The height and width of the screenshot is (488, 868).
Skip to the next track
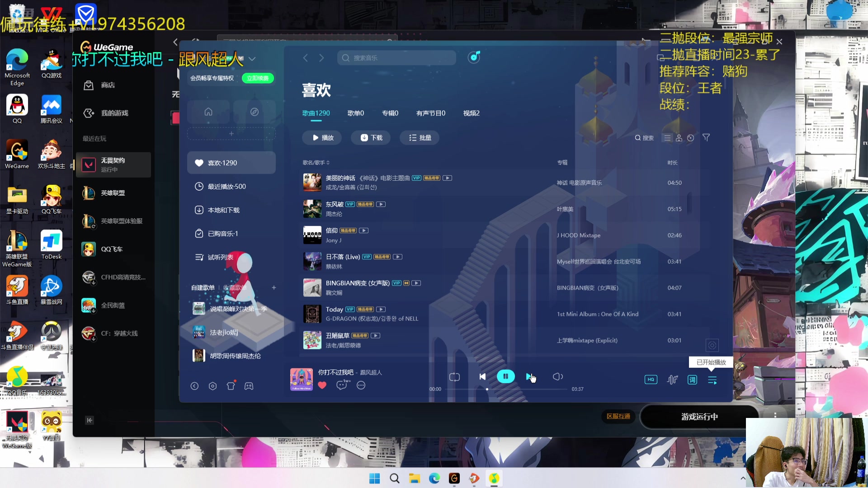(530, 377)
